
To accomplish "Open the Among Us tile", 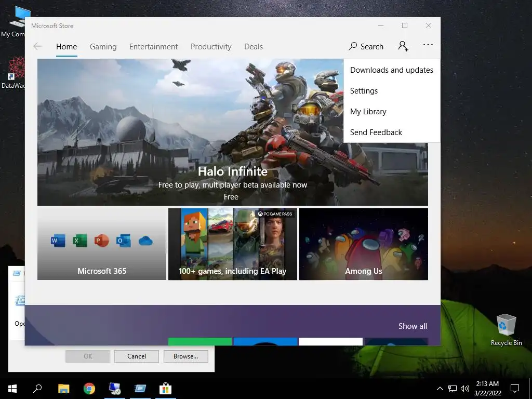I will (364, 244).
